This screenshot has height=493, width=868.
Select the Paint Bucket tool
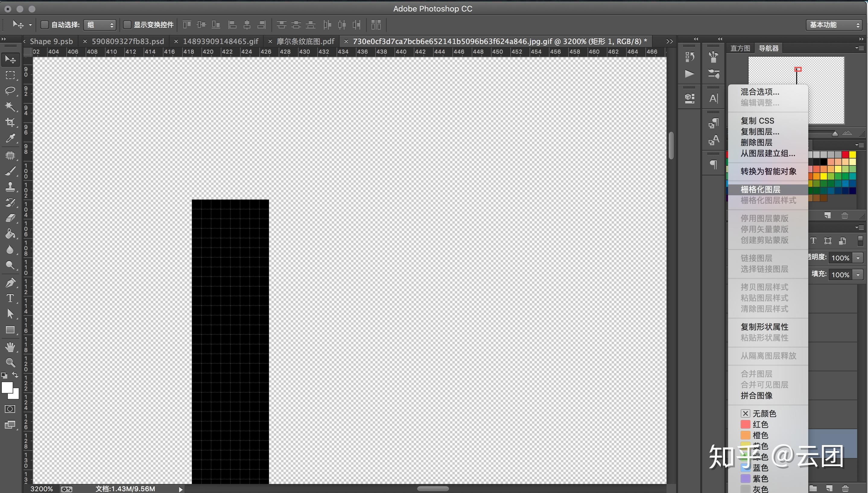click(10, 234)
